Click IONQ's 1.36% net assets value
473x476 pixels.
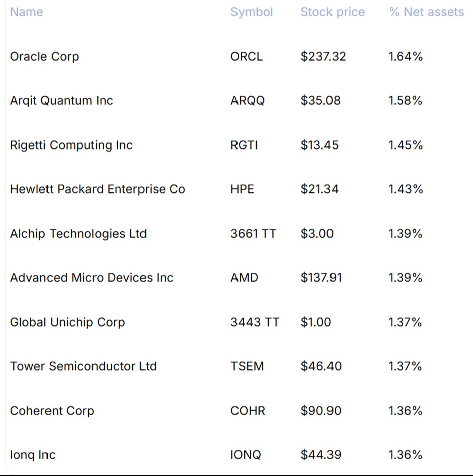pyautogui.click(x=405, y=455)
